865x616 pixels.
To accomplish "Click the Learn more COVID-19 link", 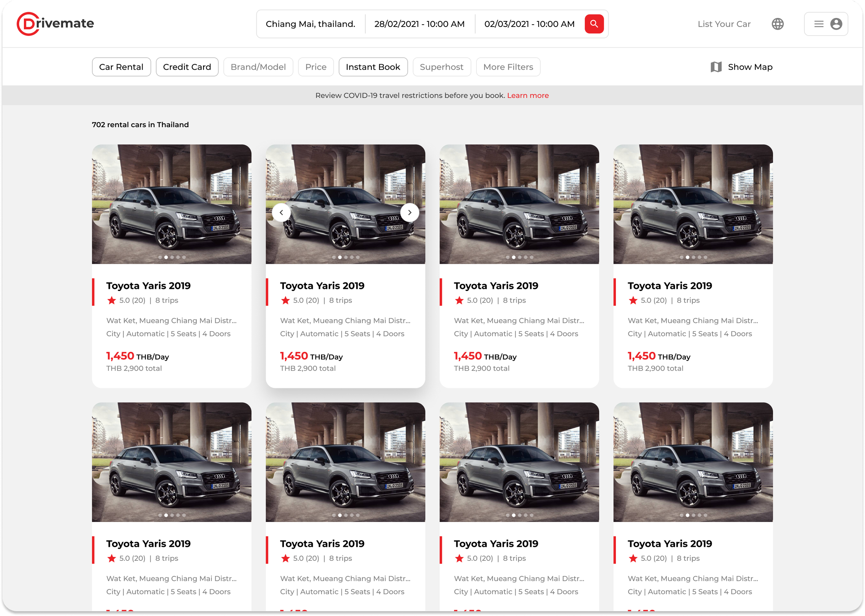I will tap(528, 95).
